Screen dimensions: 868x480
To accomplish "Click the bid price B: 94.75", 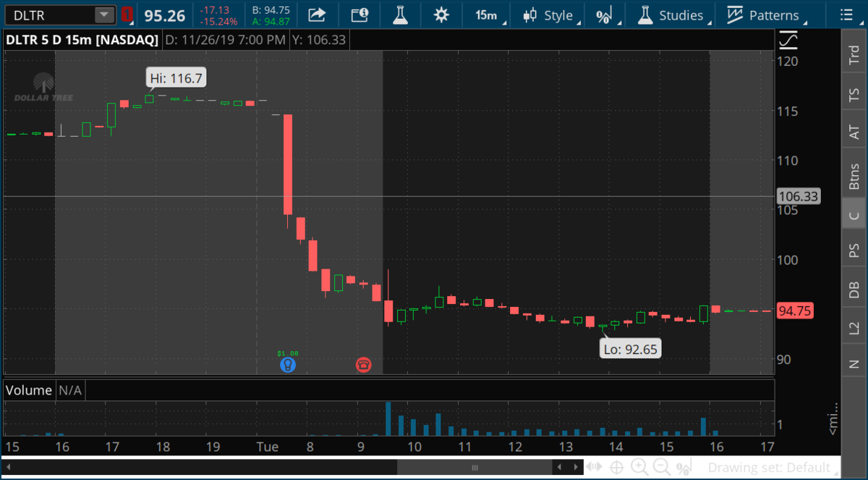I will 271,9.
